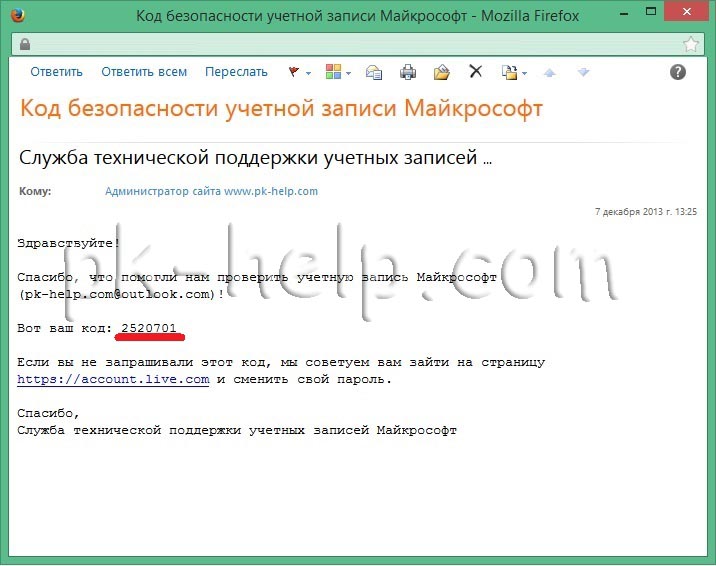Click sender Служба технической поддержки учетных записей
Screen dimensions: 716x566
pos(255,157)
